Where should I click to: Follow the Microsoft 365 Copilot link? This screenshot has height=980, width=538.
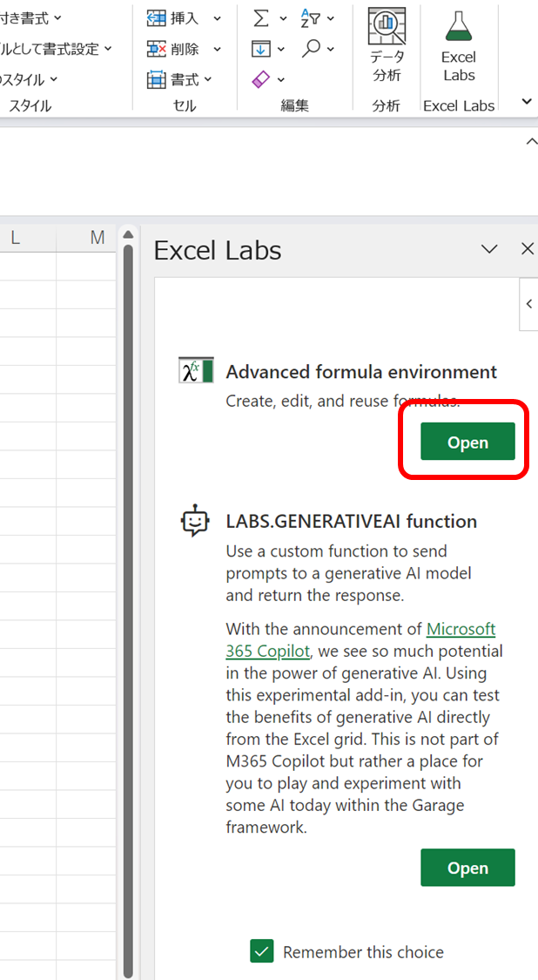[x=360, y=639]
